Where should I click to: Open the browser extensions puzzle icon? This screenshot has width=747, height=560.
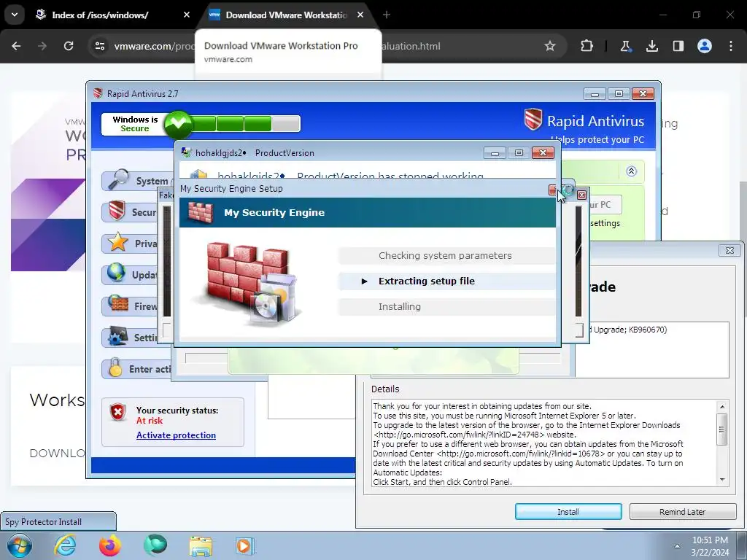coord(587,46)
